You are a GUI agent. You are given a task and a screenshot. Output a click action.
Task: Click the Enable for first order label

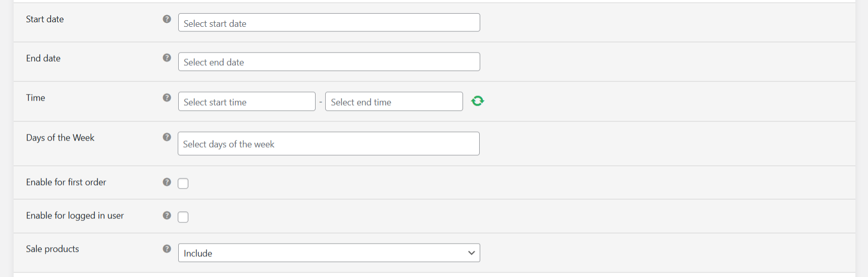[66, 182]
